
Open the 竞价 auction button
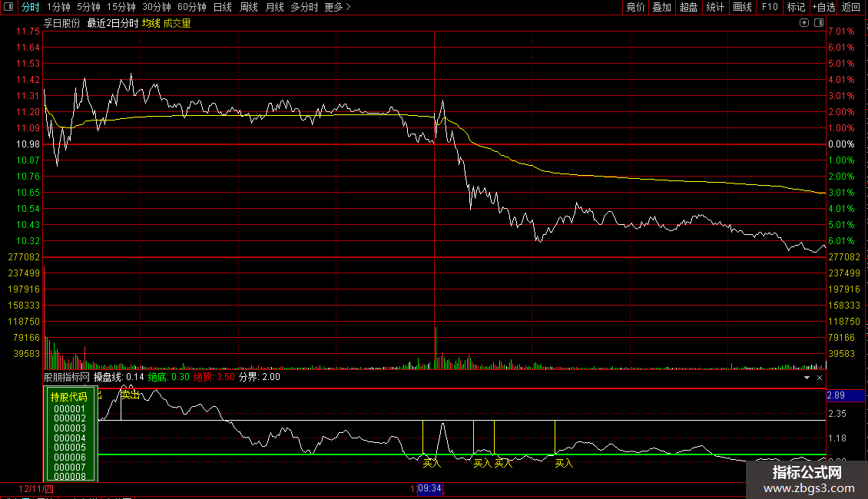[635, 7]
